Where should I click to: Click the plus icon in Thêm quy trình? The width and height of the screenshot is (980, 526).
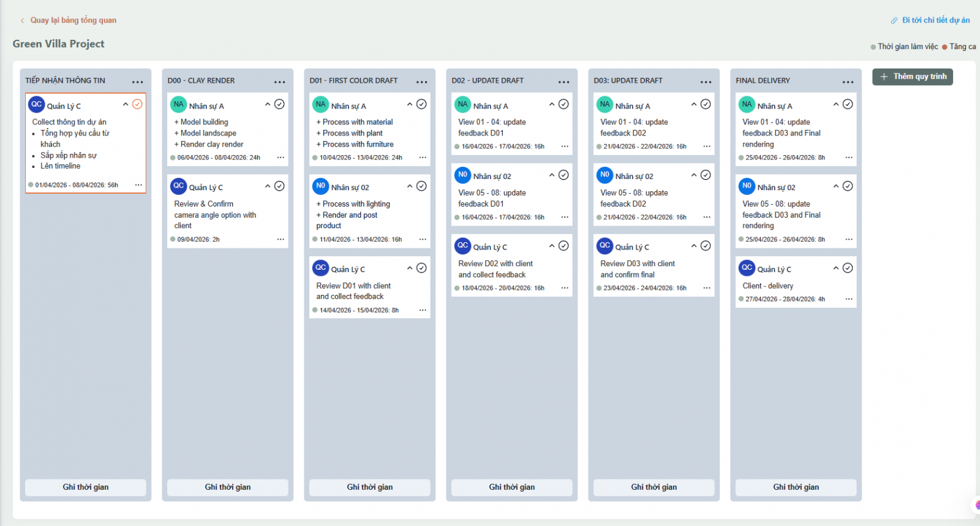884,77
